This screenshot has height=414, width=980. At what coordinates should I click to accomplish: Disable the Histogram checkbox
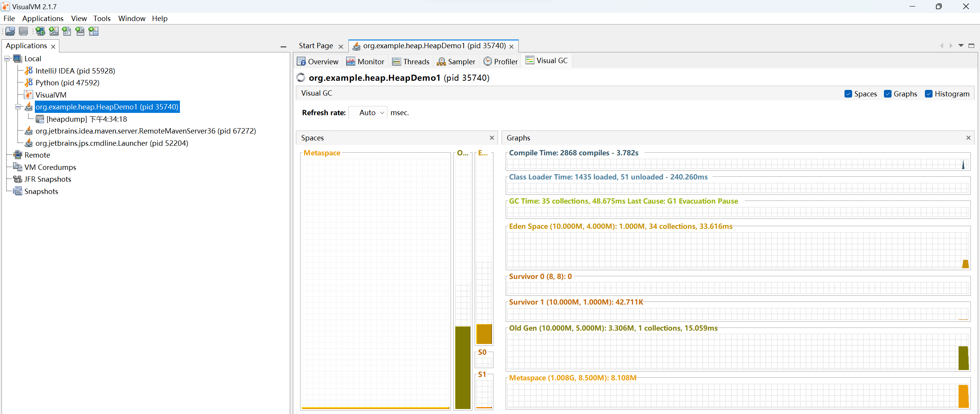point(929,94)
